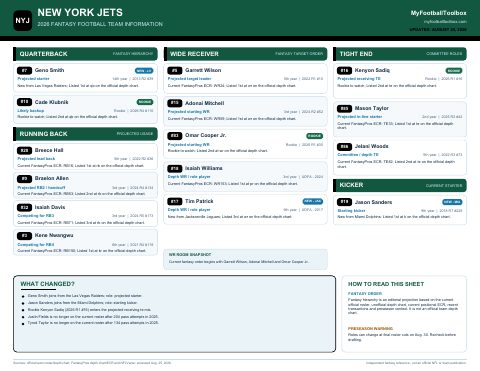The image size is (480, 371).
Task: Click Kenyon Sadiq's ROOKIE tag
Action: click(x=454, y=71)
